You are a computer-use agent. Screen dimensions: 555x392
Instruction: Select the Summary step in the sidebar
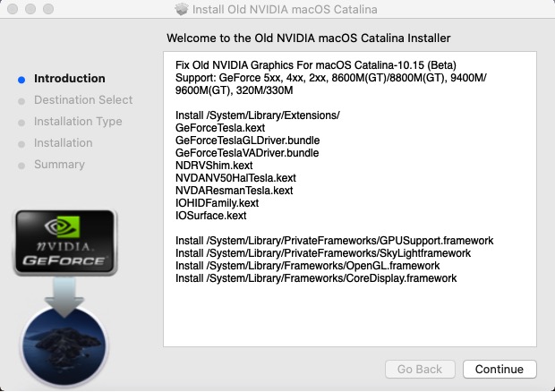tap(59, 165)
